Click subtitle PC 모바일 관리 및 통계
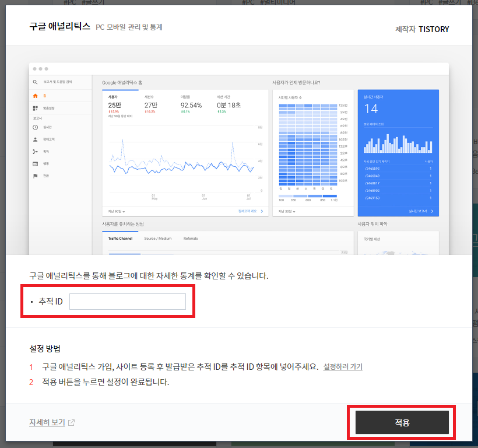 click(x=129, y=27)
